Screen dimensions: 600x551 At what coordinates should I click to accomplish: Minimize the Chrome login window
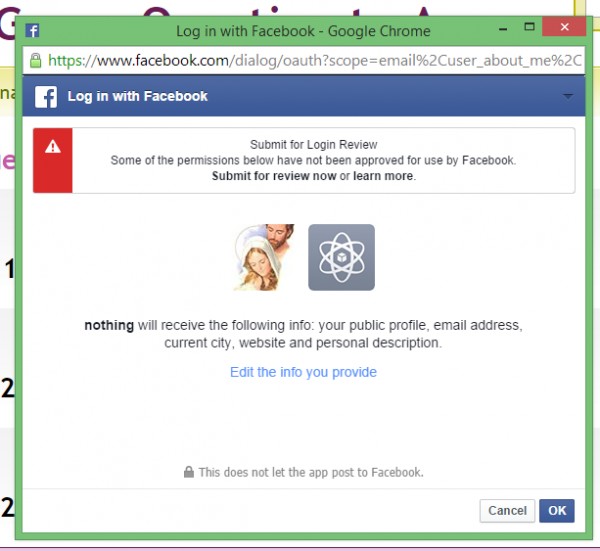[x=501, y=29]
